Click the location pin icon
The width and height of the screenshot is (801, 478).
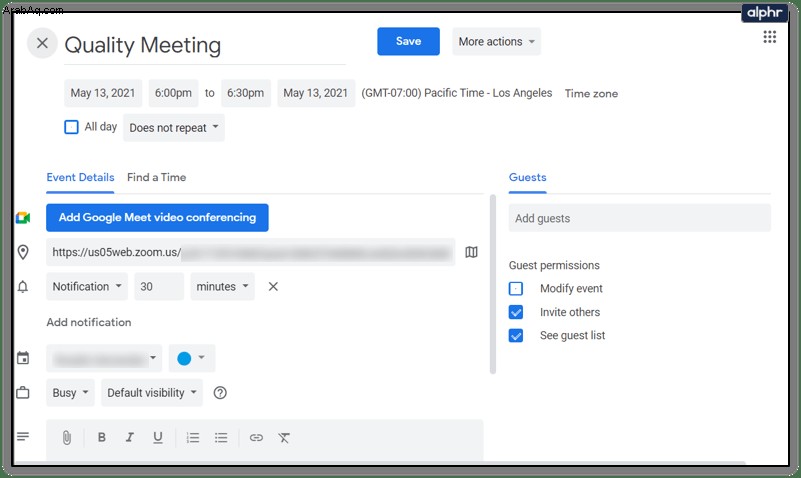point(23,252)
